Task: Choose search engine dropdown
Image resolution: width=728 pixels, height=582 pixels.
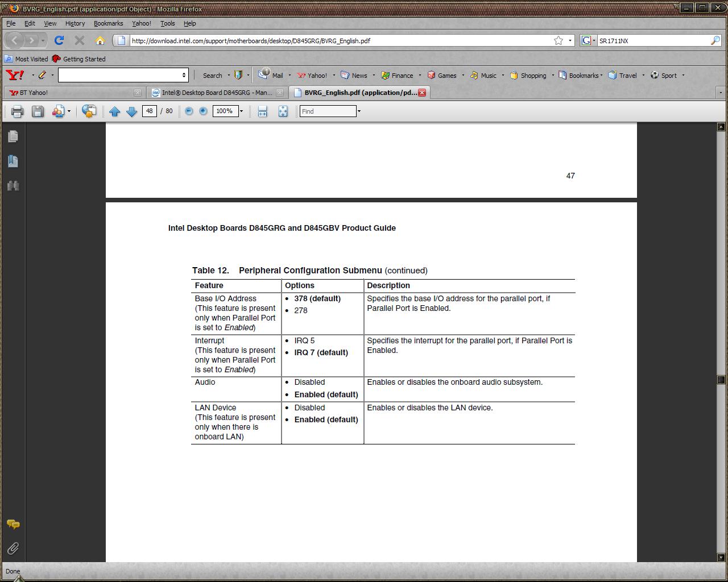Action: click(588, 40)
